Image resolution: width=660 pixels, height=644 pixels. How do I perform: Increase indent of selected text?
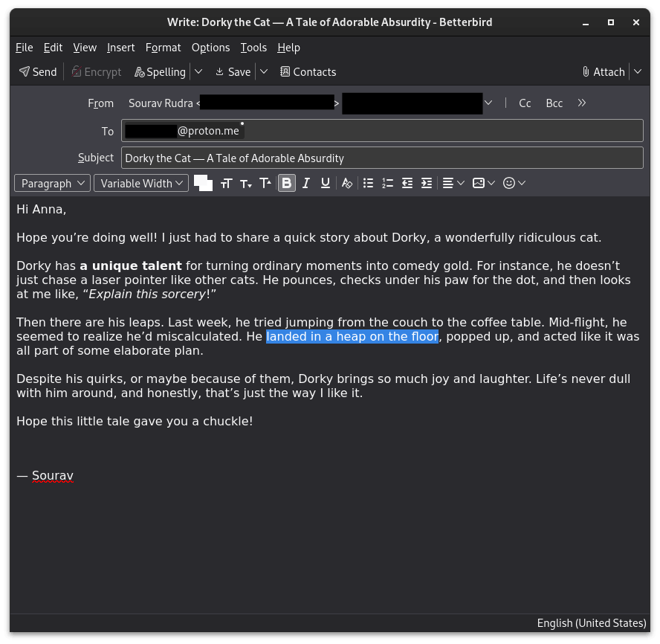[426, 182]
